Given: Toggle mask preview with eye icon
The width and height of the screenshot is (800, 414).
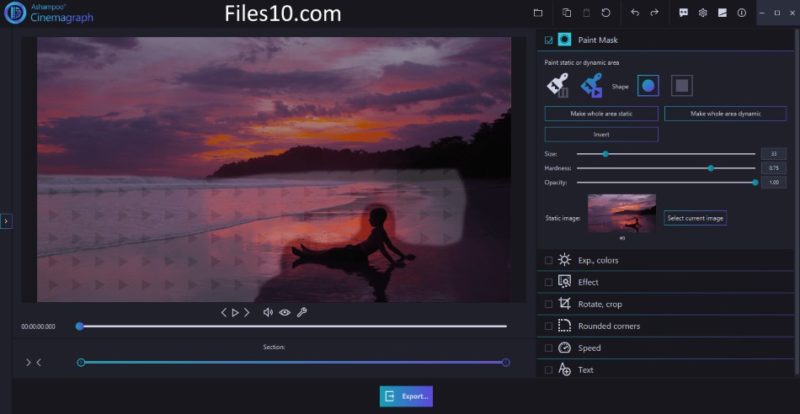Looking at the screenshot, I should (285, 312).
